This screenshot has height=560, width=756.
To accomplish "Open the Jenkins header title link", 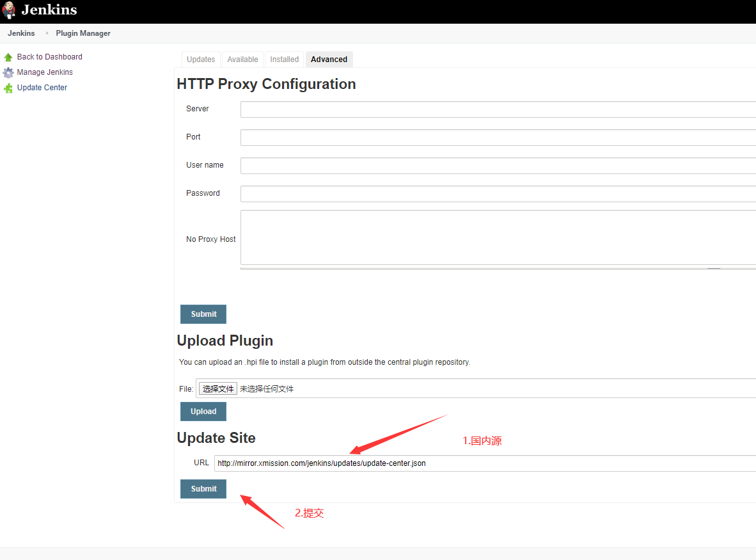I will (49, 10).
